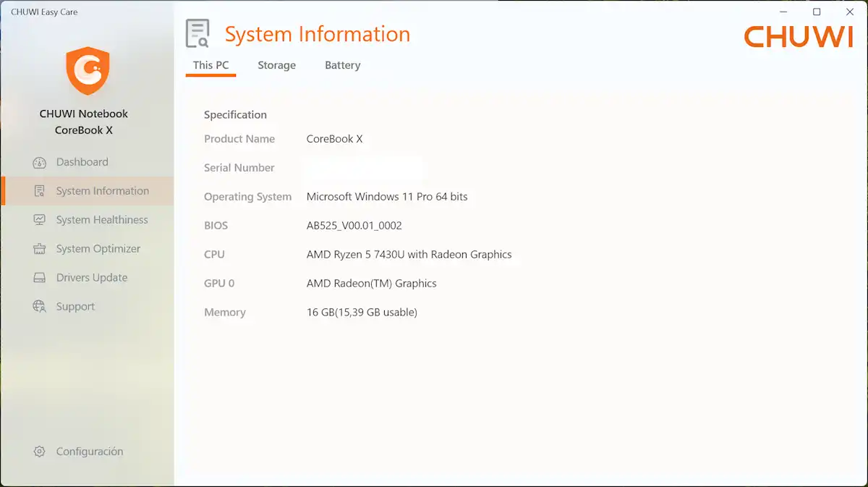Select the This PC tab
Screen dimensions: 868x487
click(x=210, y=65)
